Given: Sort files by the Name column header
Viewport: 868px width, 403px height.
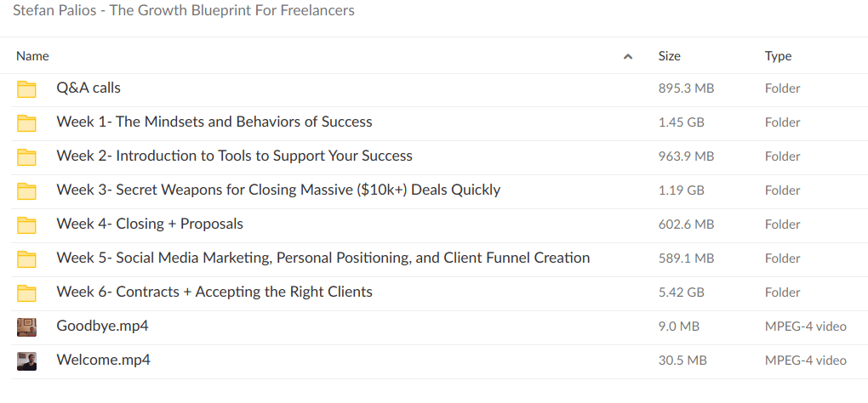Looking at the screenshot, I should click(x=33, y=56).
